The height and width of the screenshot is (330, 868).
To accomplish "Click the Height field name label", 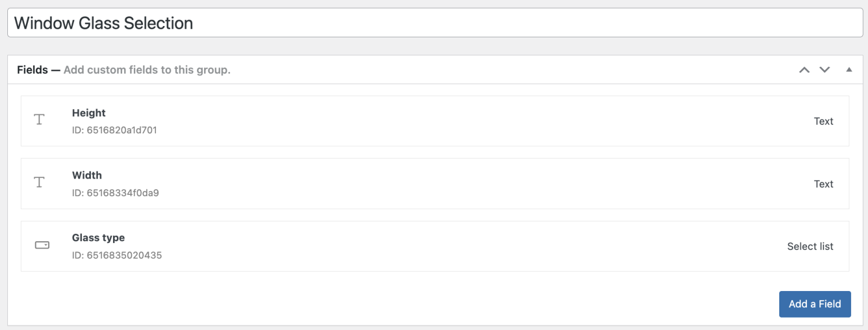I will tap(89, 113).
